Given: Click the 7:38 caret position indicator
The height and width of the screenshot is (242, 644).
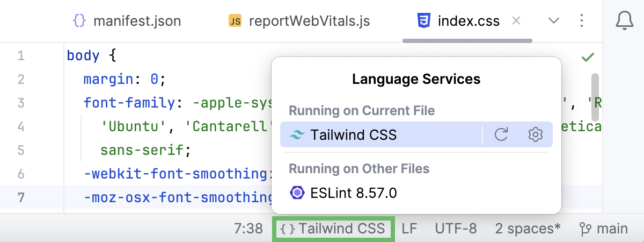Looking at the screenshot, I should (x=248, y=229).
